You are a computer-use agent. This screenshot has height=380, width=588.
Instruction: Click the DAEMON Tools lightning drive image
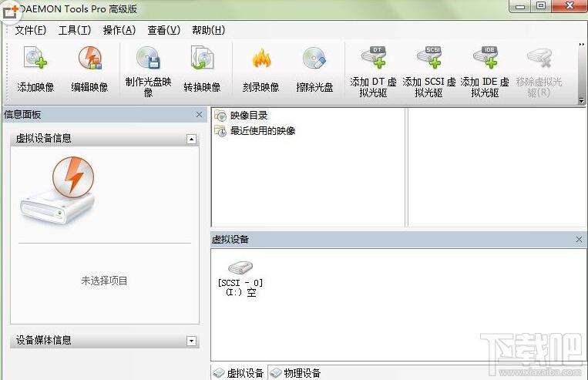pyautogui.click(x=58, y=190)
